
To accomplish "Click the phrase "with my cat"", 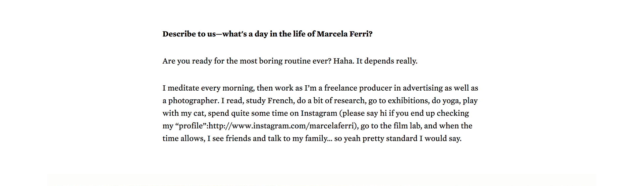I will (x=183, y=113).
